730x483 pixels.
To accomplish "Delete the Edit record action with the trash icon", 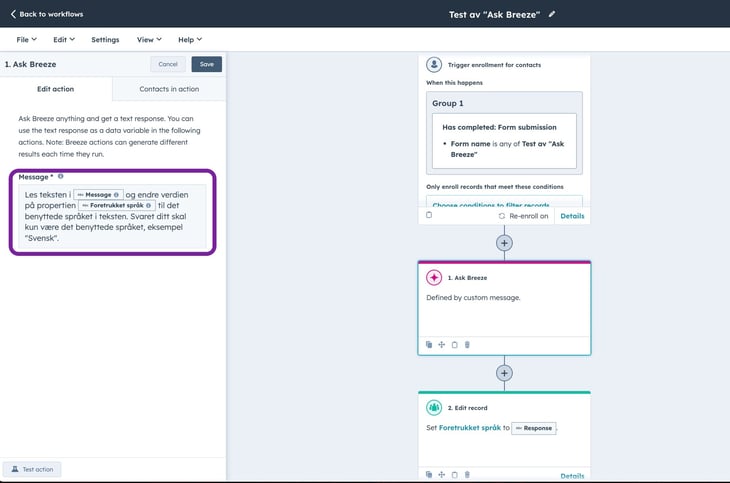I will coord(467,475).
